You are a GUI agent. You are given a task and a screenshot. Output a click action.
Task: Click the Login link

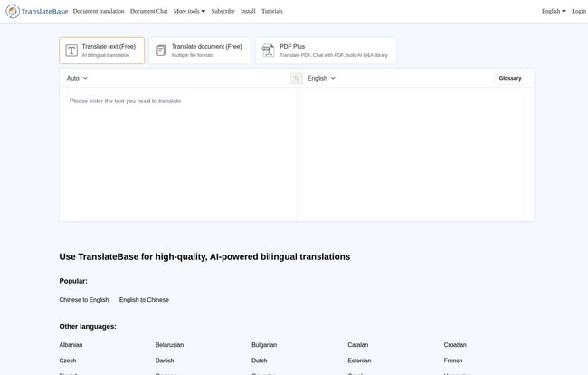(579, 12)
